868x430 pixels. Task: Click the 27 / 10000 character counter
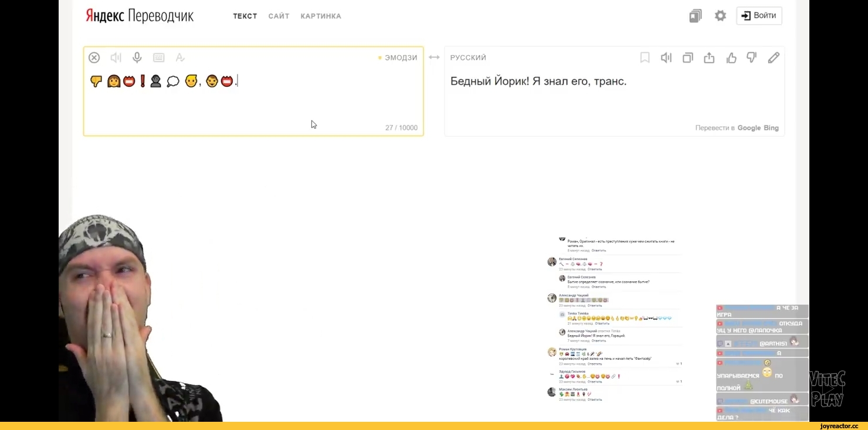tap(401, 128)
